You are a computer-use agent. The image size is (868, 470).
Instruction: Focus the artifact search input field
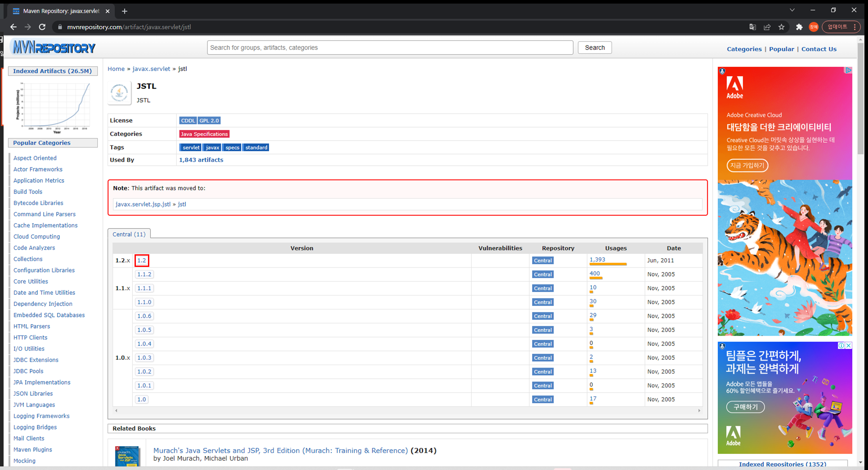pos(390,48)
